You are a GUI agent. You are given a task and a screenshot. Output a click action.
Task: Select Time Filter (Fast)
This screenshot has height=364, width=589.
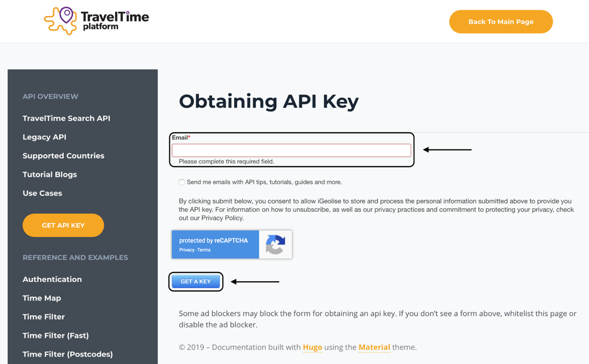point(55,336)
